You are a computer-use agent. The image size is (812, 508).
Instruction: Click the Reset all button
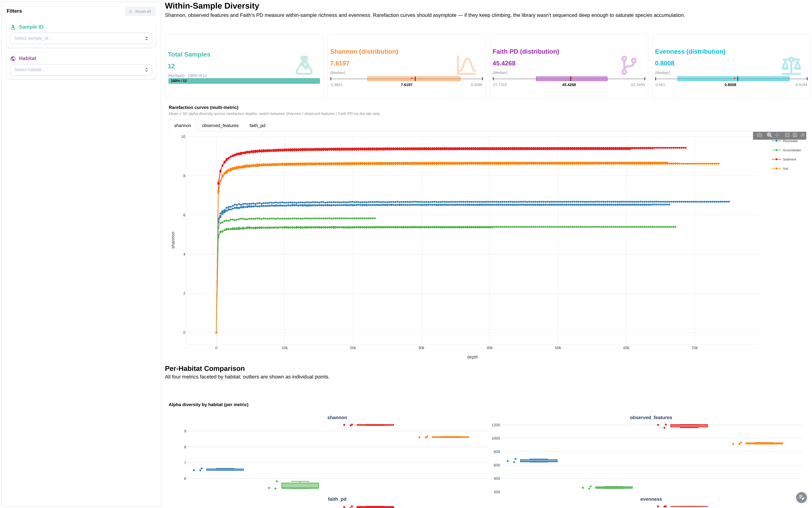point(140,11)
